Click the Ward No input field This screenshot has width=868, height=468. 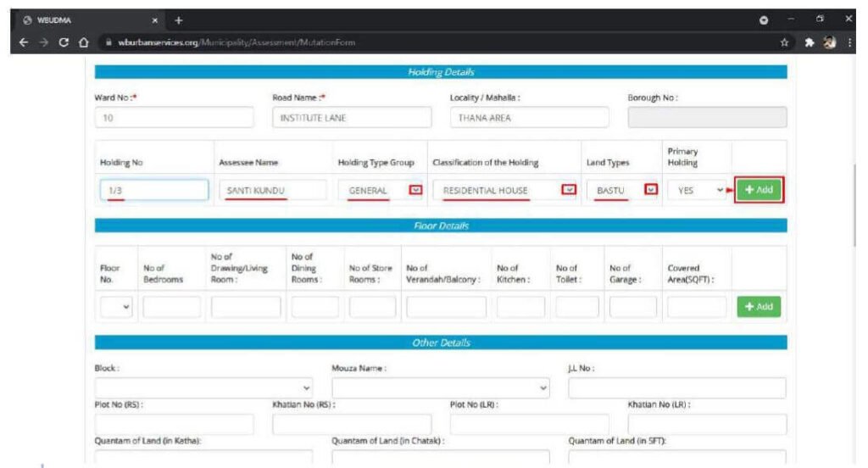click(174, 117)
